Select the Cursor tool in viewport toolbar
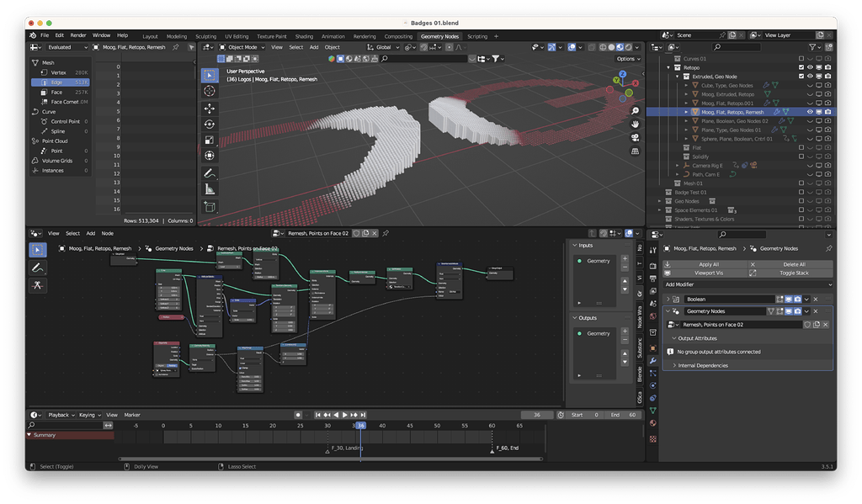The image size is (862, 504). coord(210,91)
